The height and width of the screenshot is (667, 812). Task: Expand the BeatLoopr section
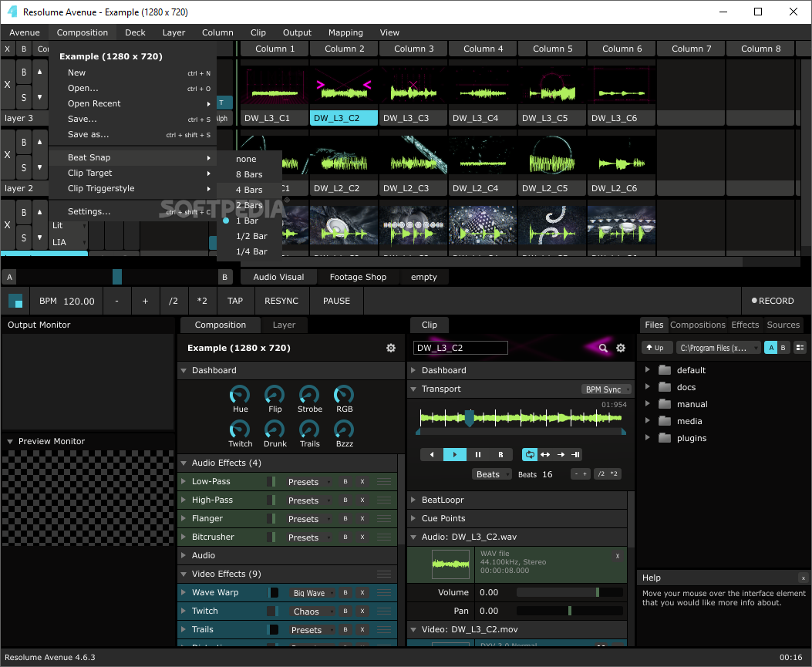tap(413, 500)
